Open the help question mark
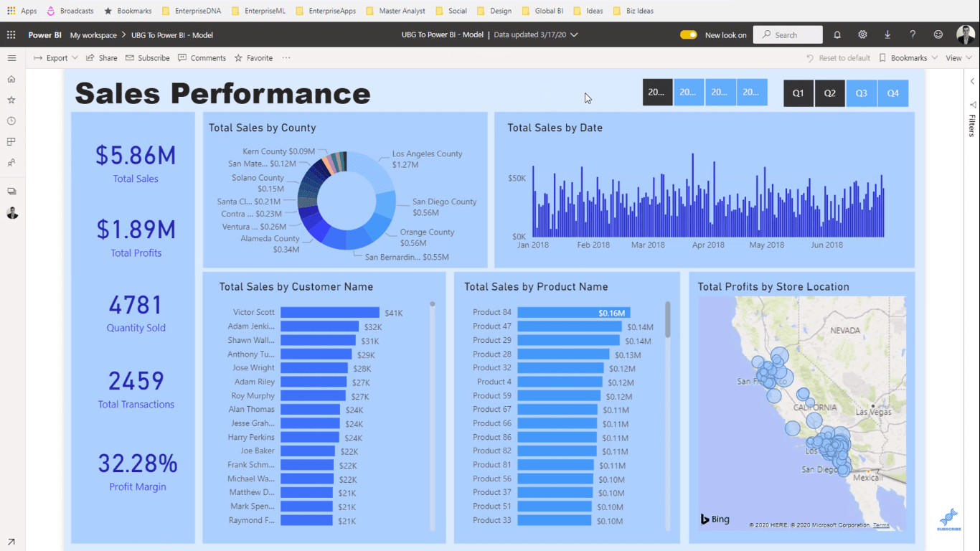 pyautogui.click(x=913, y=34)
